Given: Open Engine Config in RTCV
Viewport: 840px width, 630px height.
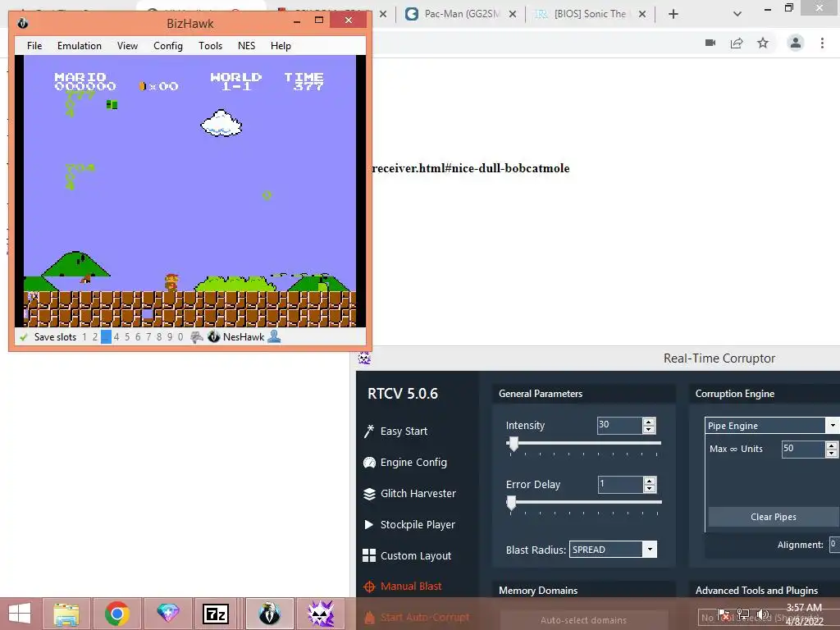Looking at the screenshot, I should 413,463.
